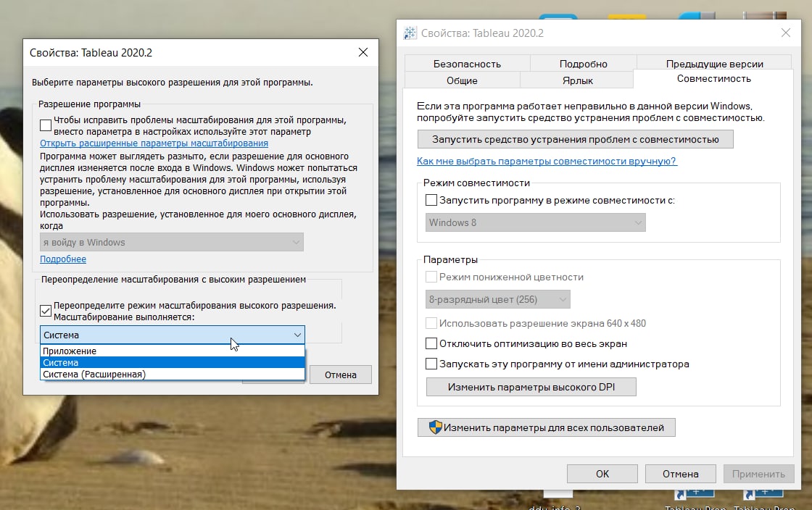This screenshot has height=510, width=812.
Task: Open the 'я войду в Windows' dropdown
Action: [x=171, y=242]
